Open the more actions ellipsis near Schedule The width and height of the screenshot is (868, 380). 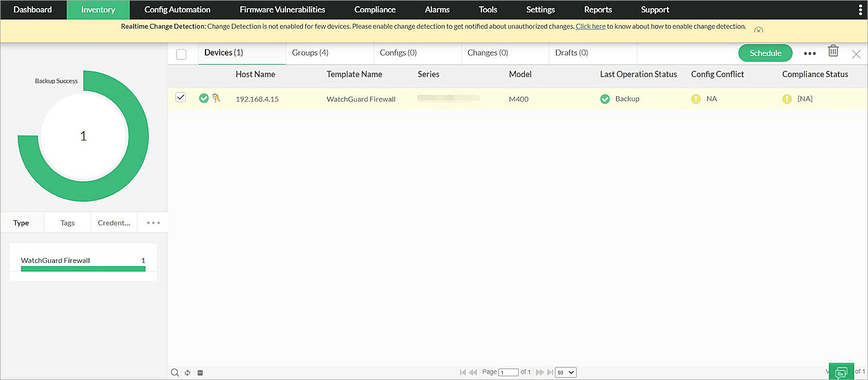tap(809, 53)
